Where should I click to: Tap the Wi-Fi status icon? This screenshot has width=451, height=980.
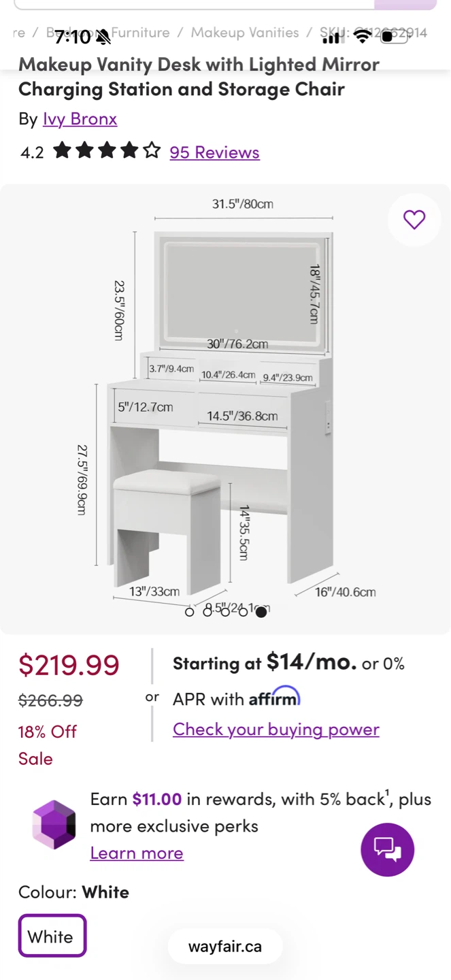[x=363, y=37]
